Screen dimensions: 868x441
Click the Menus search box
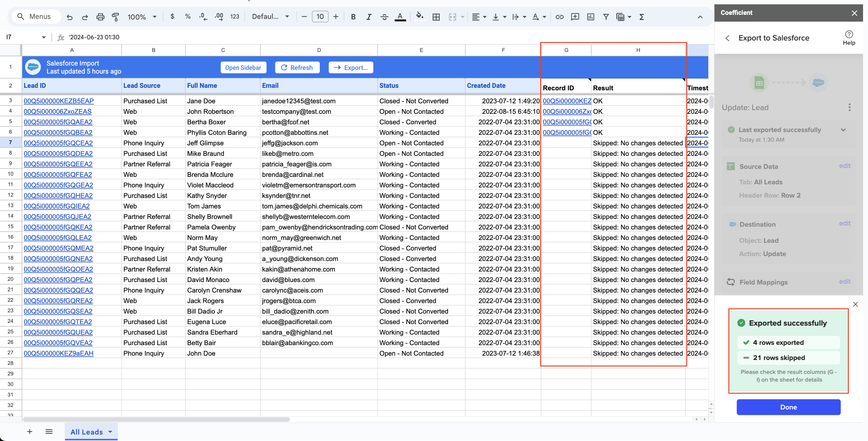click(x=37, y=16)
